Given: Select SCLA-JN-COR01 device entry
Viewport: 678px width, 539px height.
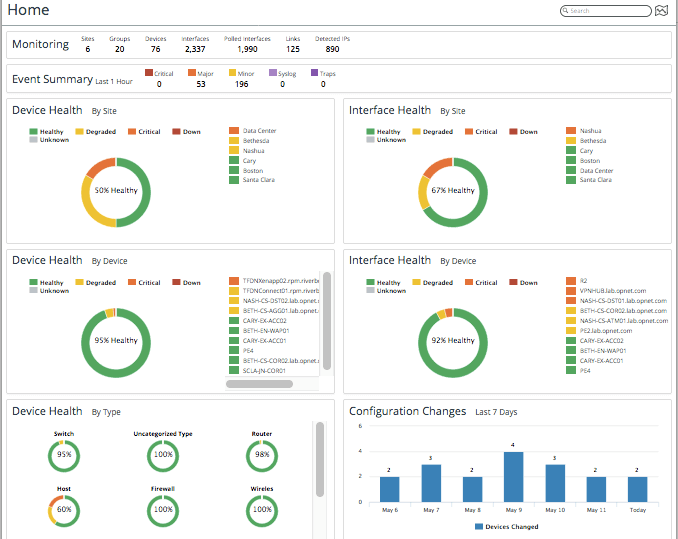Looking at the screenshot, I should pos(257,371).
